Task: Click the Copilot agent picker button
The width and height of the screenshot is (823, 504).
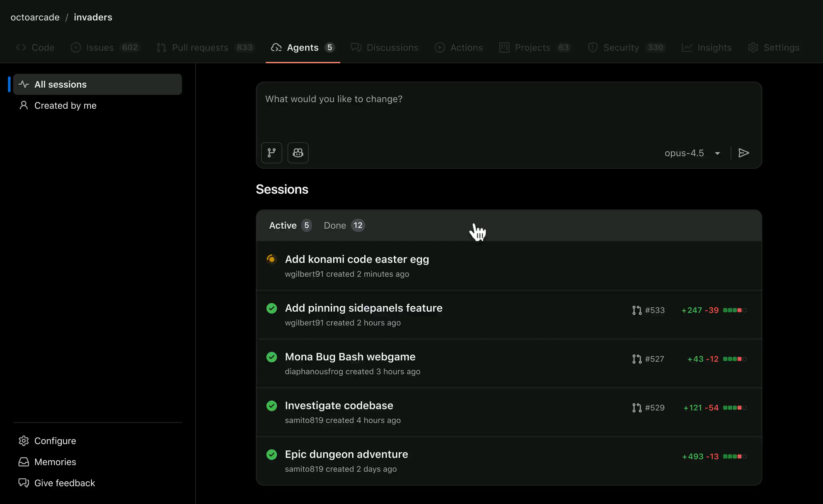Action: pos(298,153)
